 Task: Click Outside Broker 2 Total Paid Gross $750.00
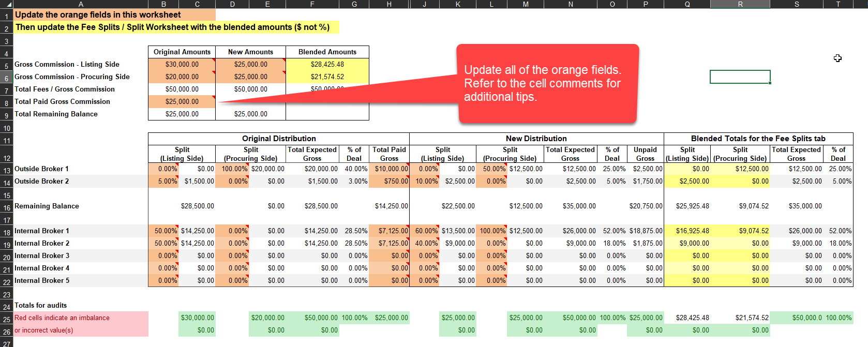[x=390, y=182]
